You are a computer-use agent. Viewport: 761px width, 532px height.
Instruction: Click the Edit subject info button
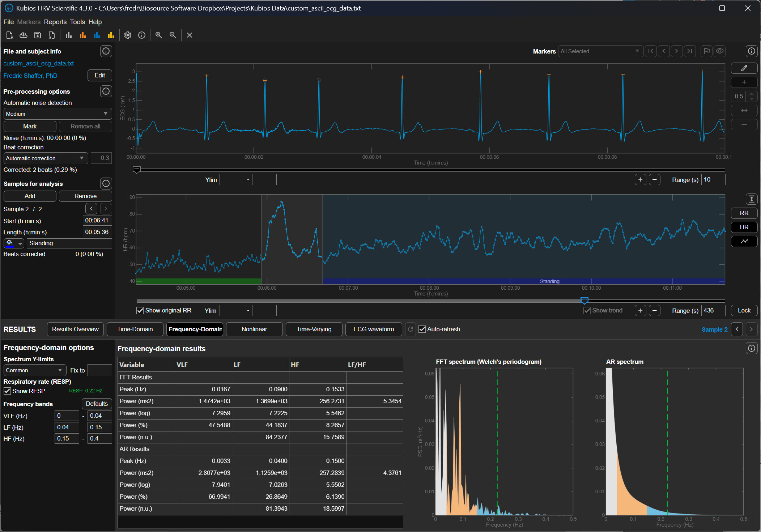(99, 75)
